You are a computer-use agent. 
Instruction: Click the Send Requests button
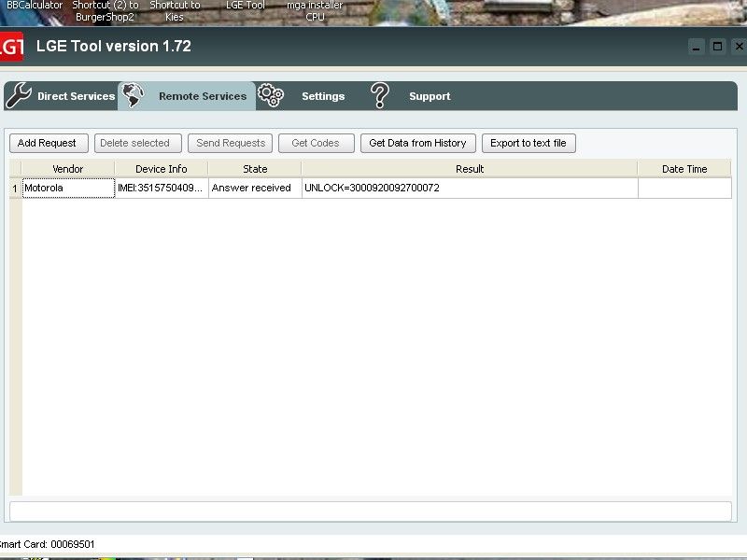point(230,144)
